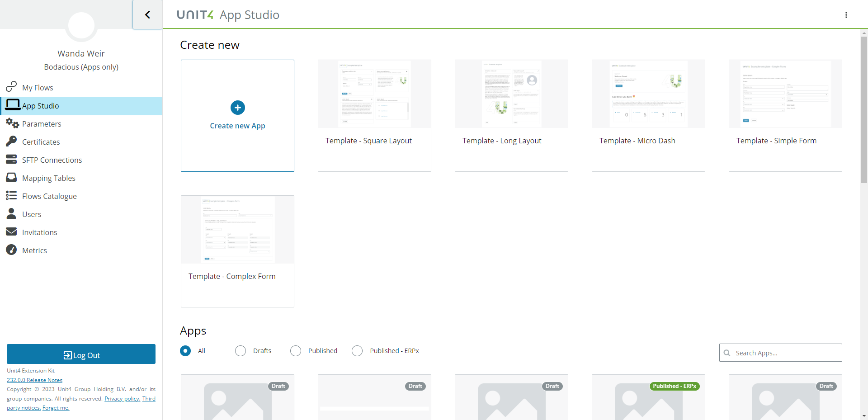Image resolution: width=868 pixels, height=420 pixels.
Task: Collapse the sidebar with the back chevron
Action: coord(147,14)
